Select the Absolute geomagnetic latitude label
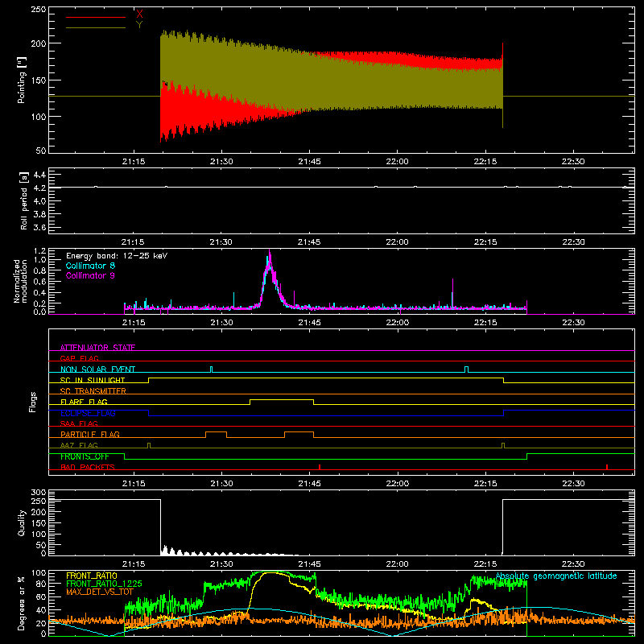The height and width of the screenshot is (644, 644). coord(556,576)
